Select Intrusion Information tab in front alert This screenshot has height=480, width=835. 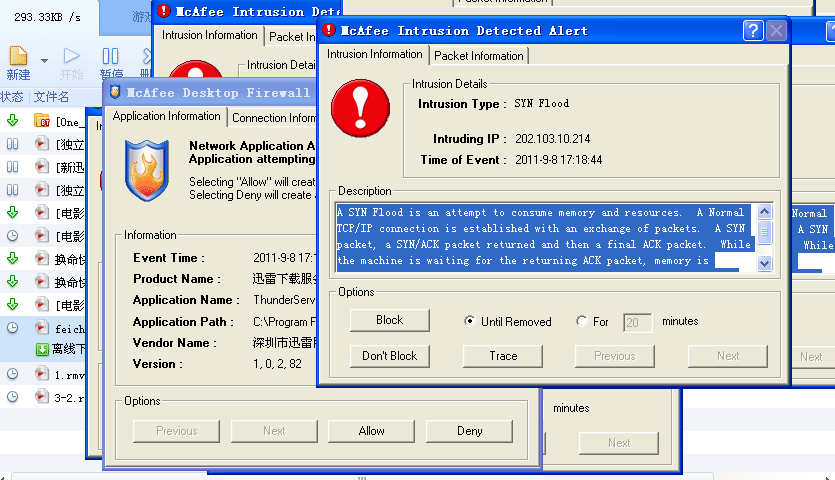[x=374, y=54]
